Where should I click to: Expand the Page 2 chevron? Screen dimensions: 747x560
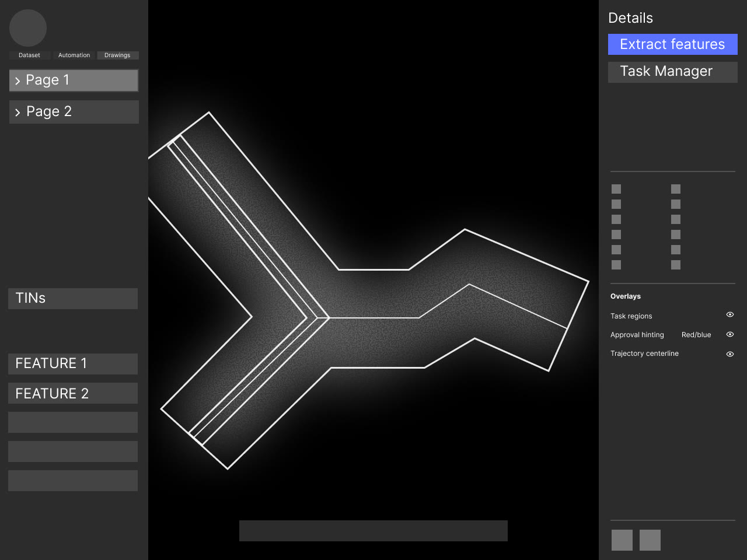click(18, 113)
